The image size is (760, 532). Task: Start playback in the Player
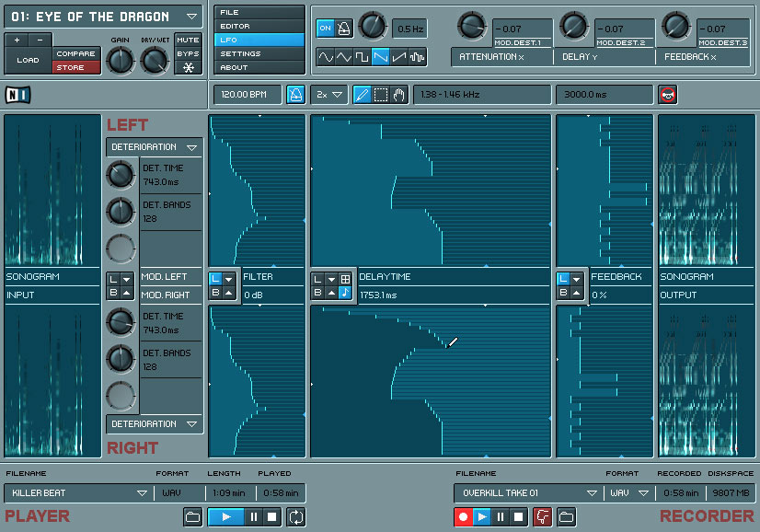point(225,517)
